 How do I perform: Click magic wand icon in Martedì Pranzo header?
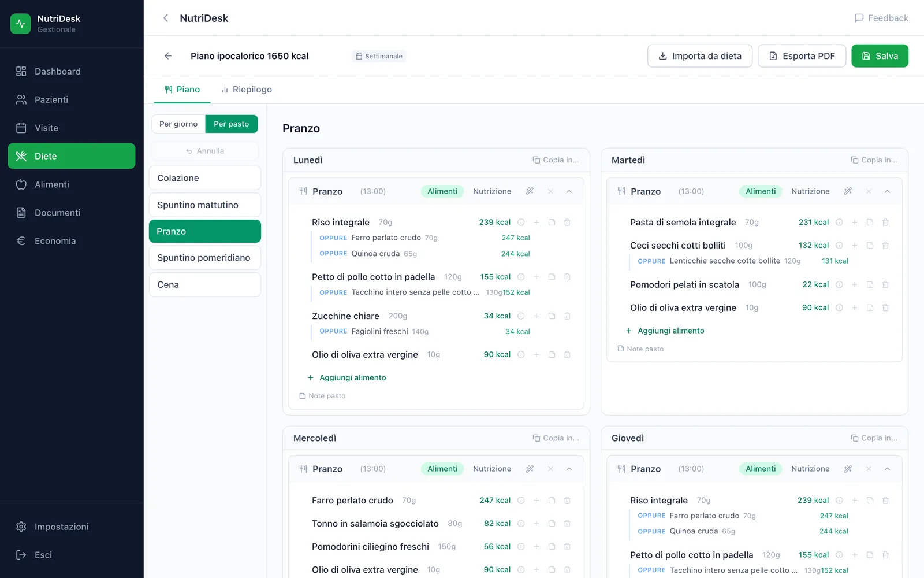[x=848, y=191]
